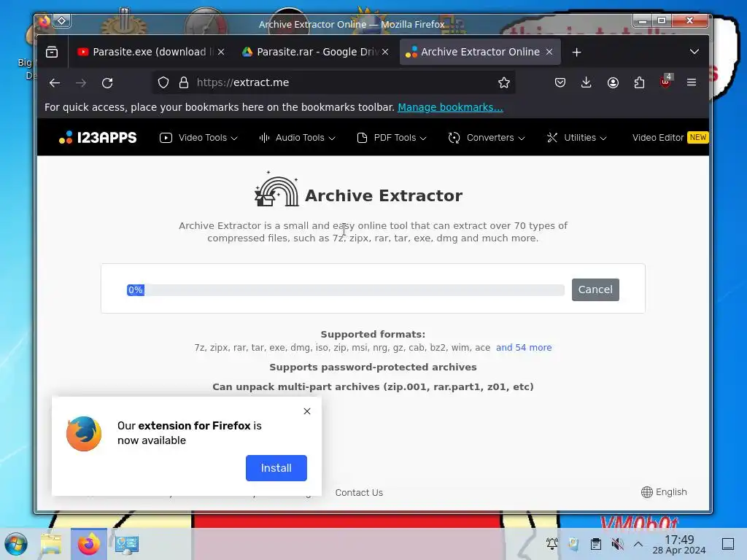747x560 pixels.
Task: Open the Firefox View tab icon
Action: [52, 52]
